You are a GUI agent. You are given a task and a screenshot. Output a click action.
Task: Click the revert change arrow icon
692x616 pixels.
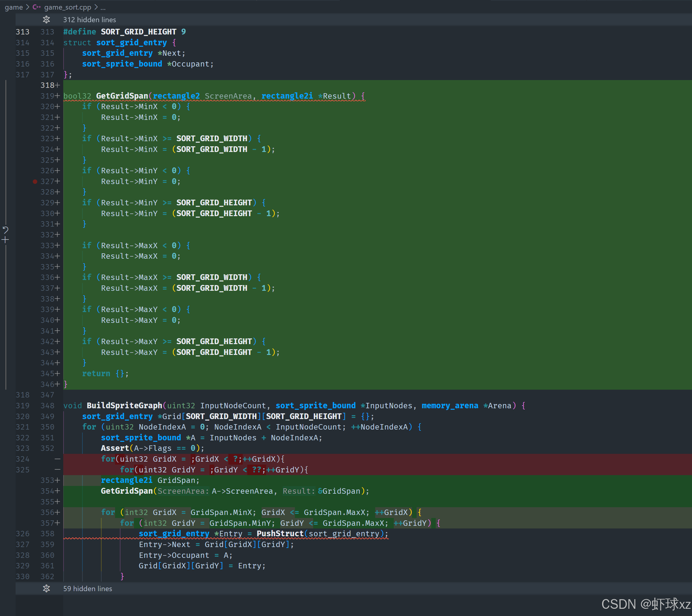click(x=5, y=230)
